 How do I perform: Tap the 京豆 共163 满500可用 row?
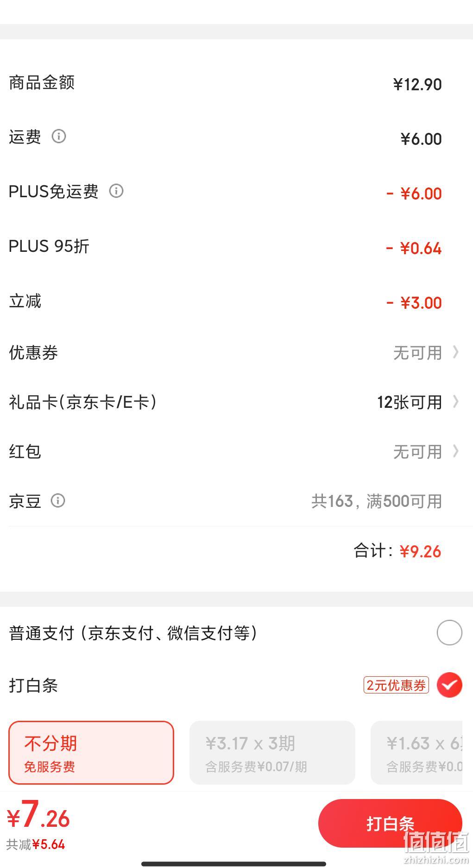236,501
